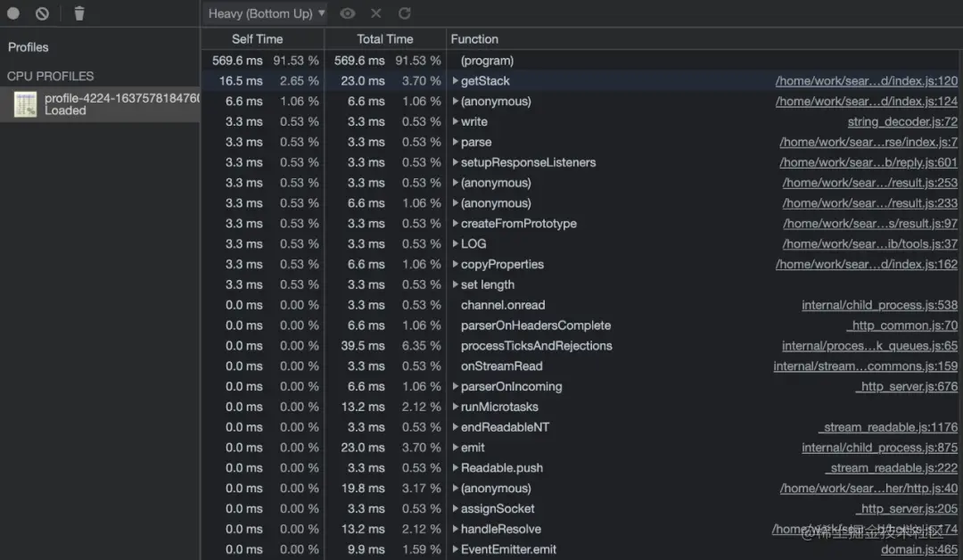Open the child_process.js:538 link

[879, 305]
